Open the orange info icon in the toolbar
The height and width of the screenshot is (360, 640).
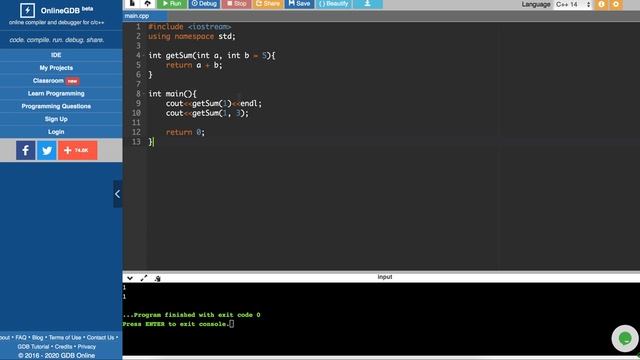[x=601, y=4]
